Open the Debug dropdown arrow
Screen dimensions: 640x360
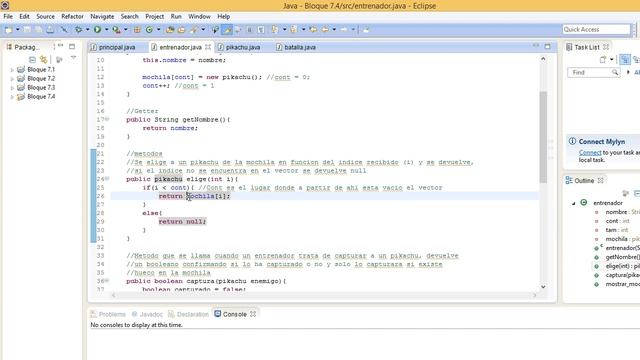pos(87,29)
